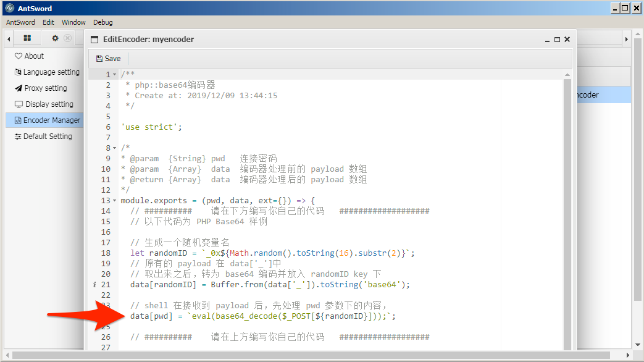Click the horizontal scrollbar right arrow
Screen dimensions: 644x362
coord(627,355)
